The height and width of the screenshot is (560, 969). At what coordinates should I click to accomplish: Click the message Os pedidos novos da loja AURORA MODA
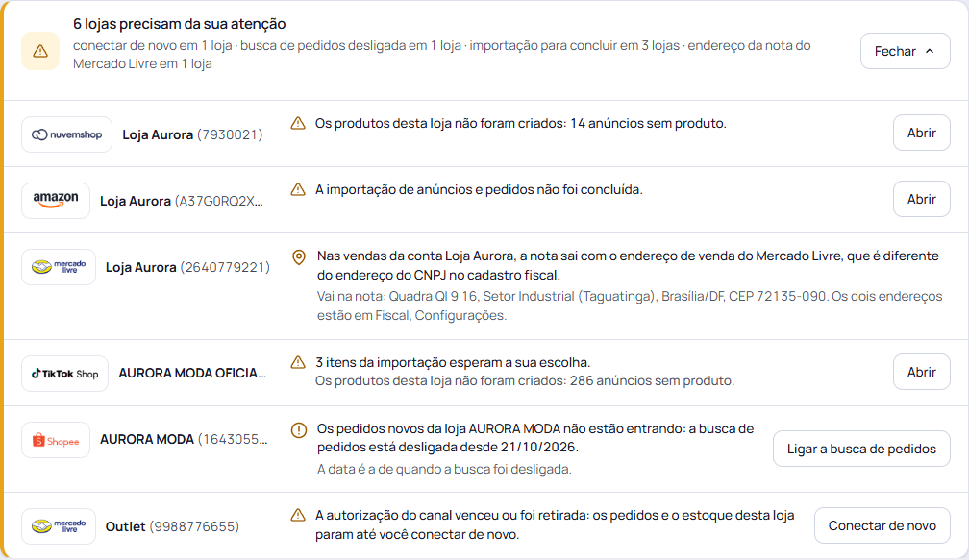tap(535, 438)
